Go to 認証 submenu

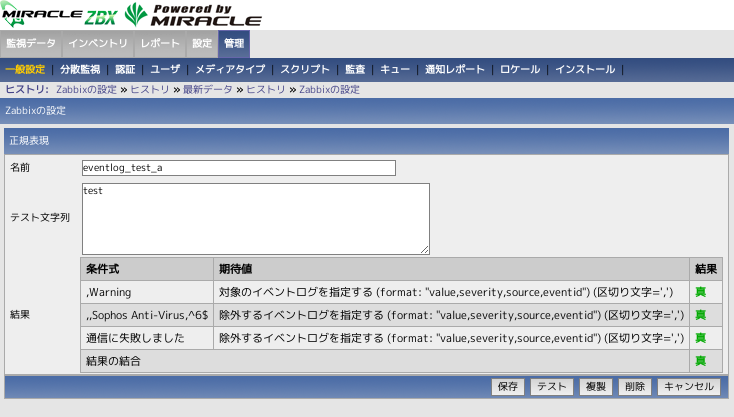125,70
